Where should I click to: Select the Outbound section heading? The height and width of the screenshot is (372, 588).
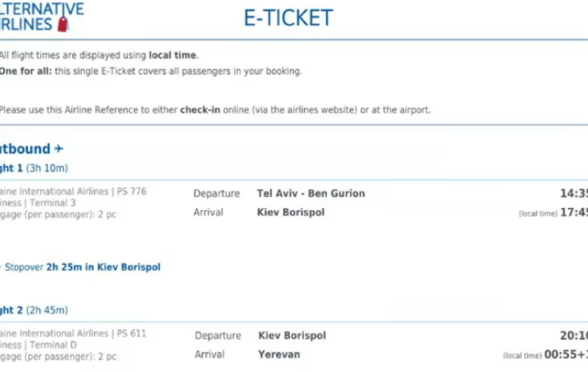click(x=24, y=149)
